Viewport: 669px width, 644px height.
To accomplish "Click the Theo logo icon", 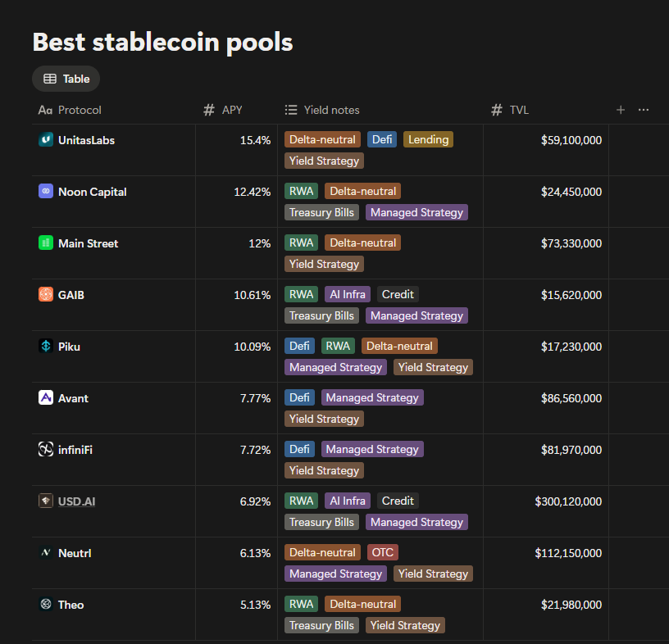I will click(46, 605).
